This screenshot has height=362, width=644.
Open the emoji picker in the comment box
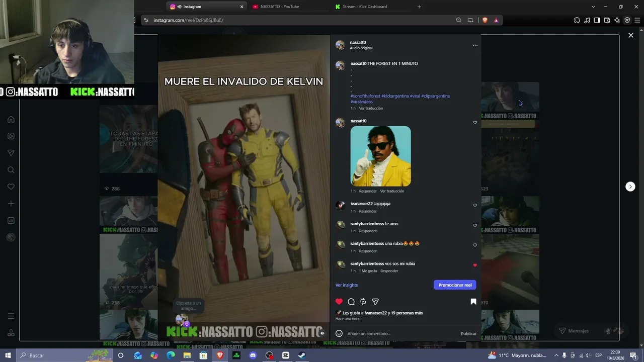coord(339,333)
